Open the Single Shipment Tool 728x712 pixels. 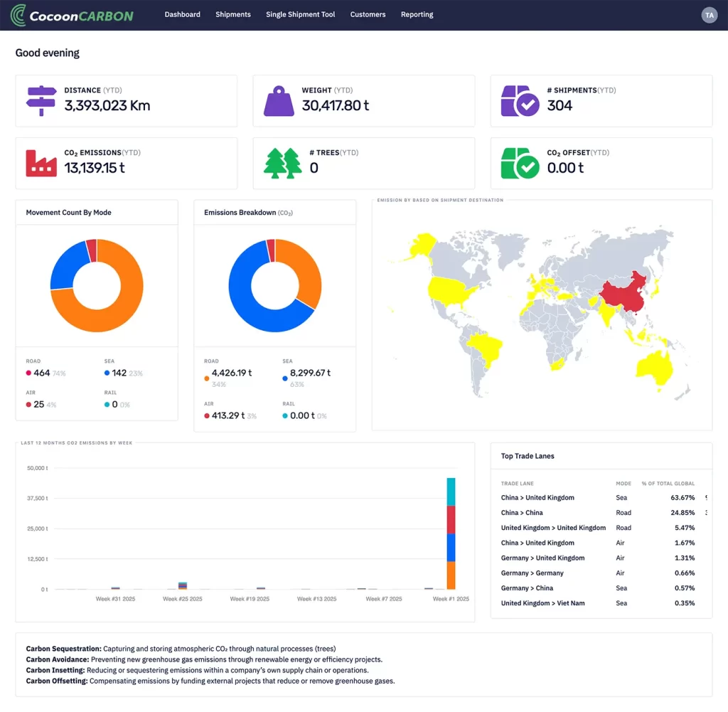tap(300, 14)
